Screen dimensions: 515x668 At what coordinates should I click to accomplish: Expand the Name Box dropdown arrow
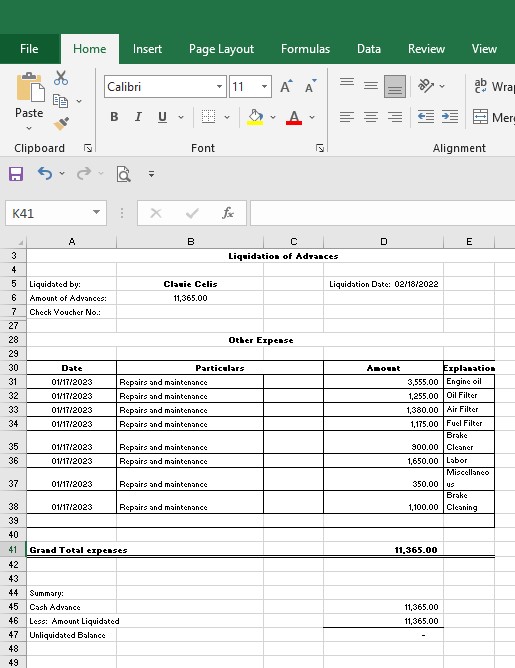click(x=97, y=213)
